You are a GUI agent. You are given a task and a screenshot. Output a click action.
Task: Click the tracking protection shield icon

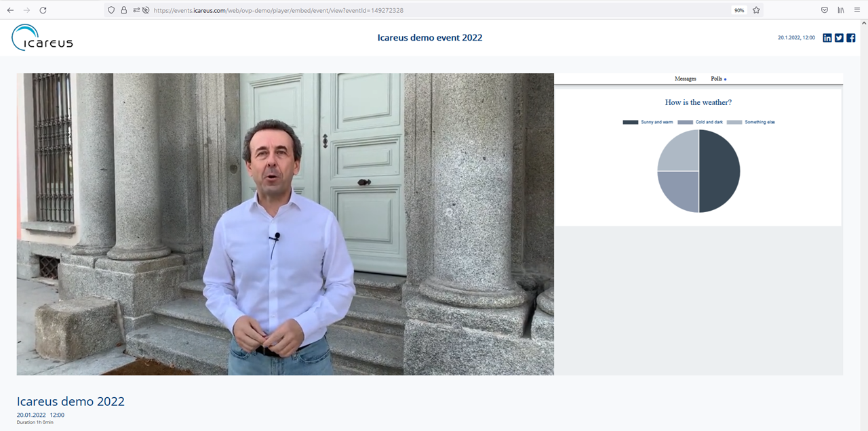(112, 10)
